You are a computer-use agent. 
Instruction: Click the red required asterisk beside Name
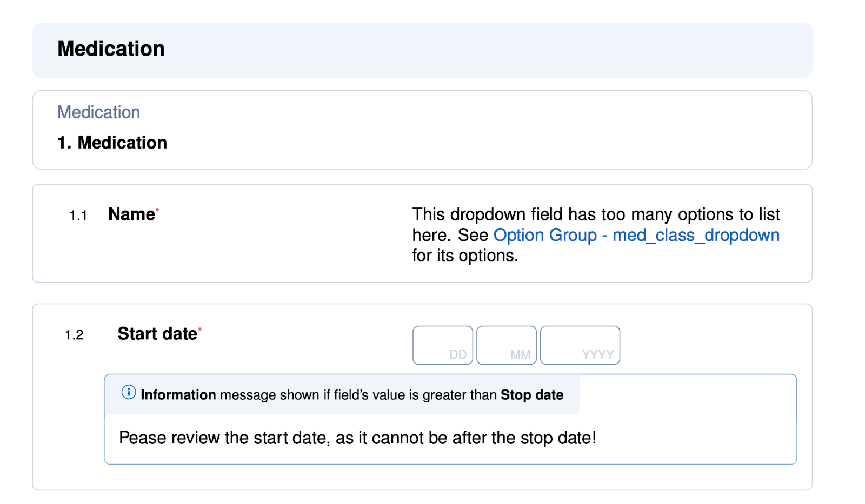[x=157, y=209]
